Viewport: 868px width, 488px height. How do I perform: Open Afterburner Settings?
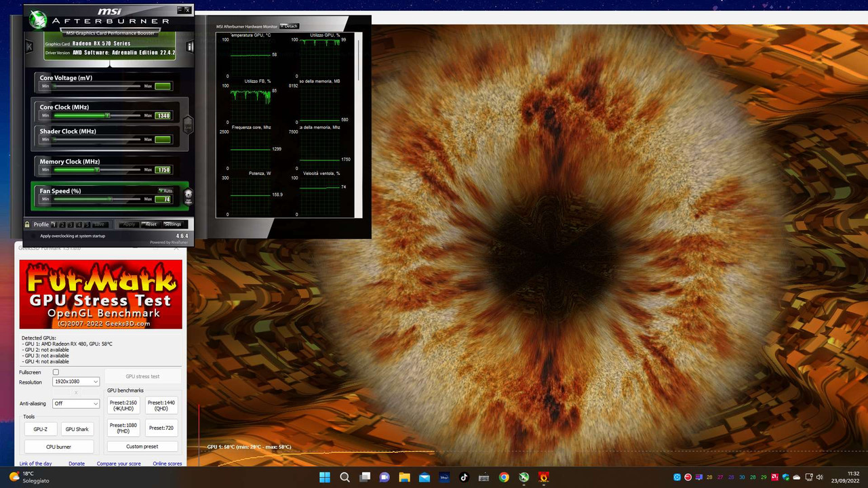172,224
